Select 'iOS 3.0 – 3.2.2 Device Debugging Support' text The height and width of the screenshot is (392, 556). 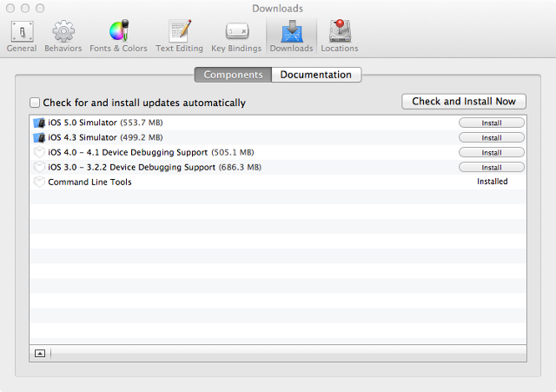point(131,168)
